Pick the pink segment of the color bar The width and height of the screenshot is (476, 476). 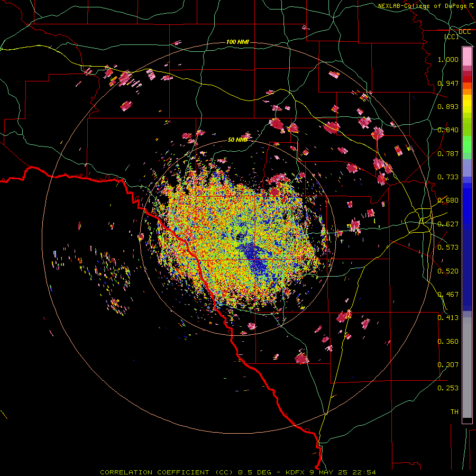pyautogui.click(x=467, y=57)
